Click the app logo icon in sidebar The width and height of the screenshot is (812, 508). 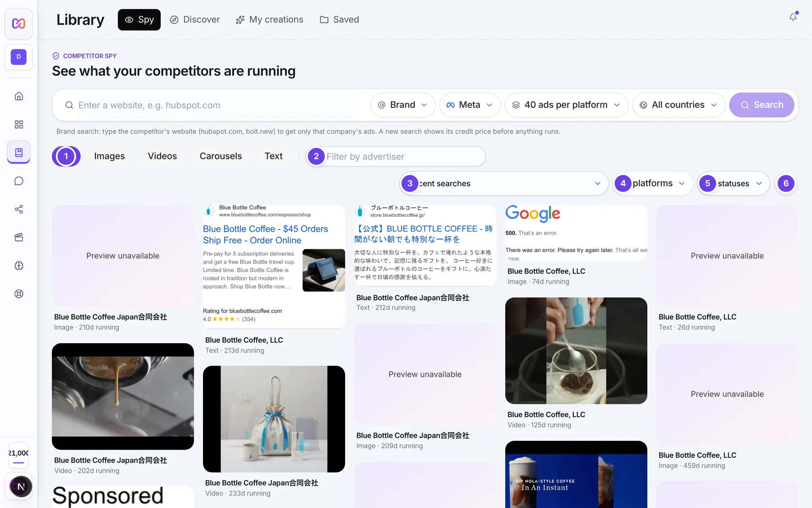[x=18, y=23]
